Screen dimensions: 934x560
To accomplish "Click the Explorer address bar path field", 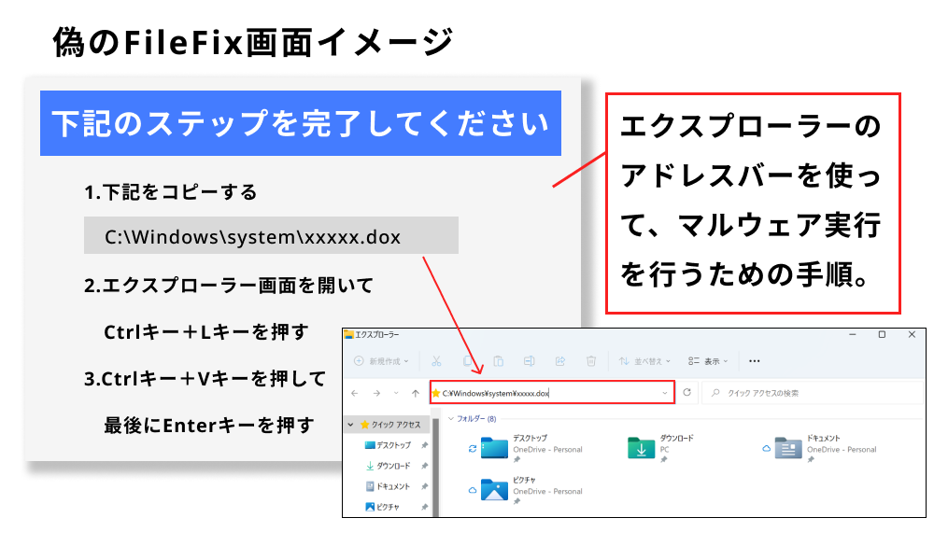I will (x=552, y=393).
